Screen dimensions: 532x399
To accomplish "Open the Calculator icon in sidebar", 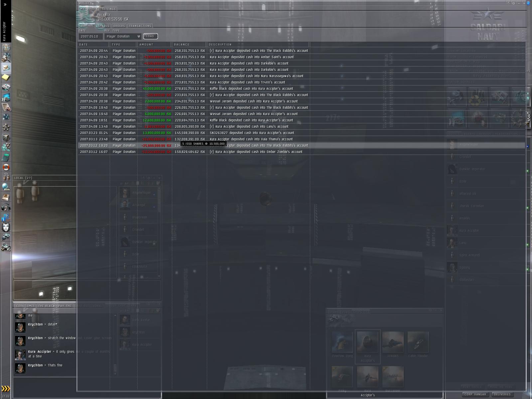I will [6, 157].
